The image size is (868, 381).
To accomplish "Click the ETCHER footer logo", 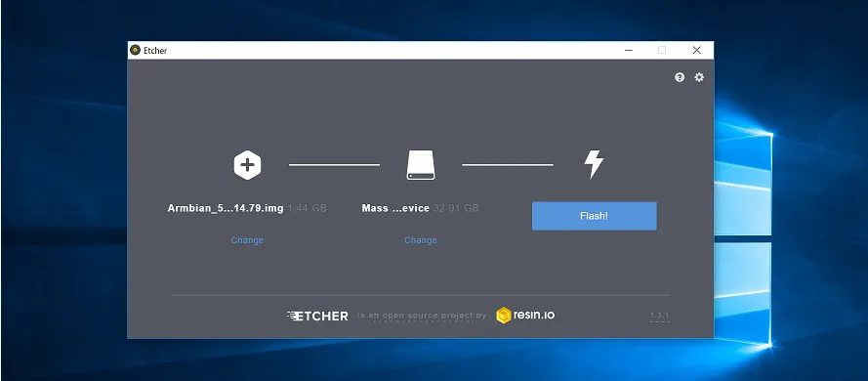I will coord(317,317).
